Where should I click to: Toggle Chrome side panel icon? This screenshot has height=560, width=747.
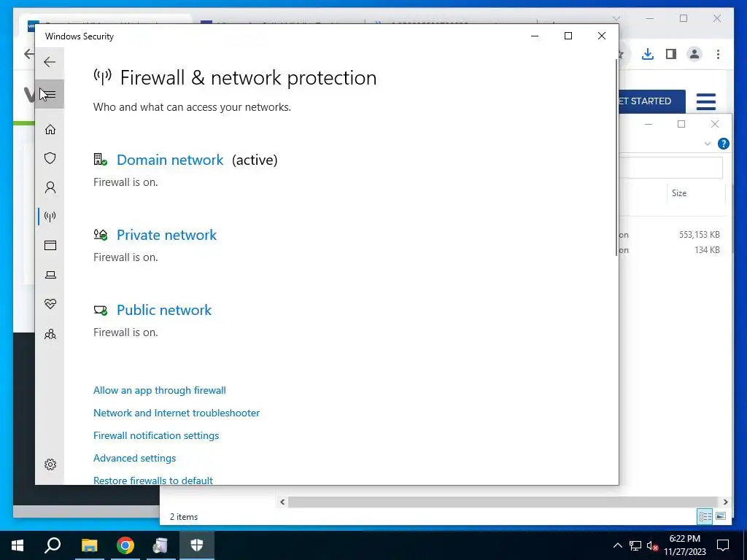coord(671,54)
